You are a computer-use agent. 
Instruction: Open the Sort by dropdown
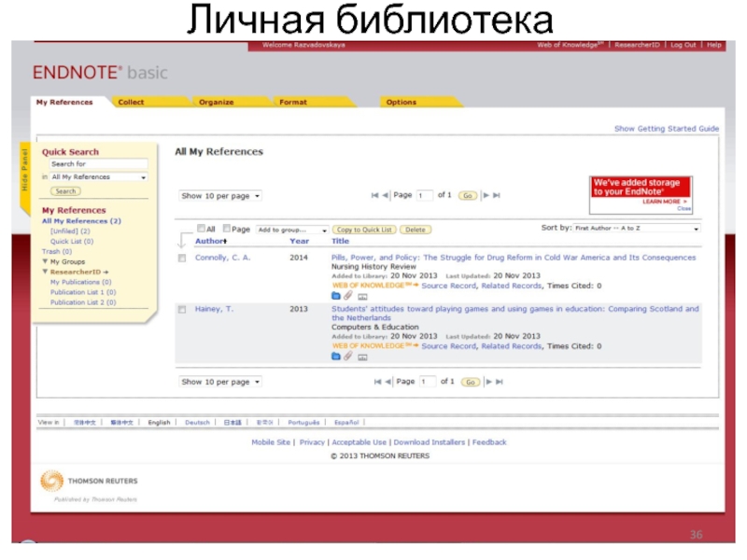637,229
